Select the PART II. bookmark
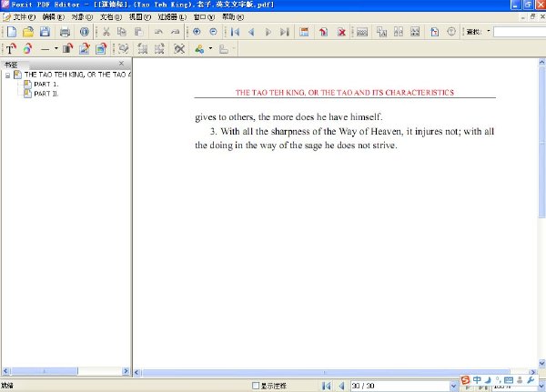Image resolution: width=546 pixels, height=392 pixels. point(46,94)
